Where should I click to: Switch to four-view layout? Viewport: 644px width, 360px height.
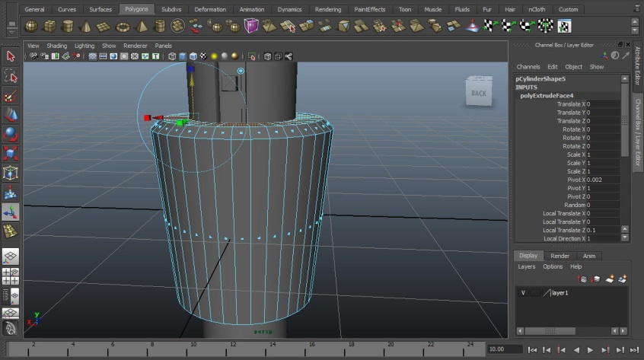click(11, 276)
